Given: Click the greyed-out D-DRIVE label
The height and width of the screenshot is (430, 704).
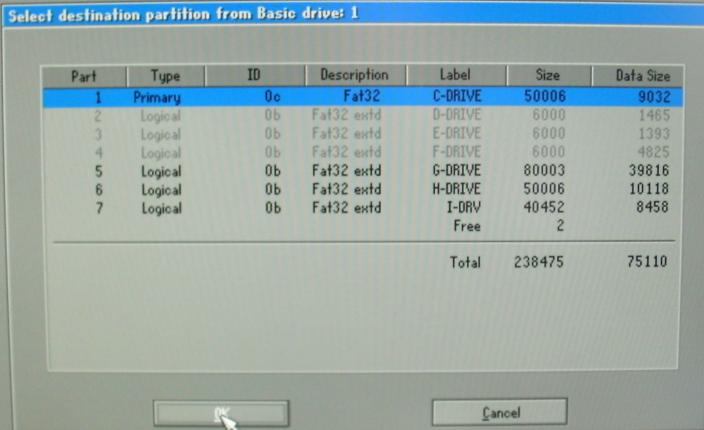Looking at the screenshot, I should pos(457,115).
